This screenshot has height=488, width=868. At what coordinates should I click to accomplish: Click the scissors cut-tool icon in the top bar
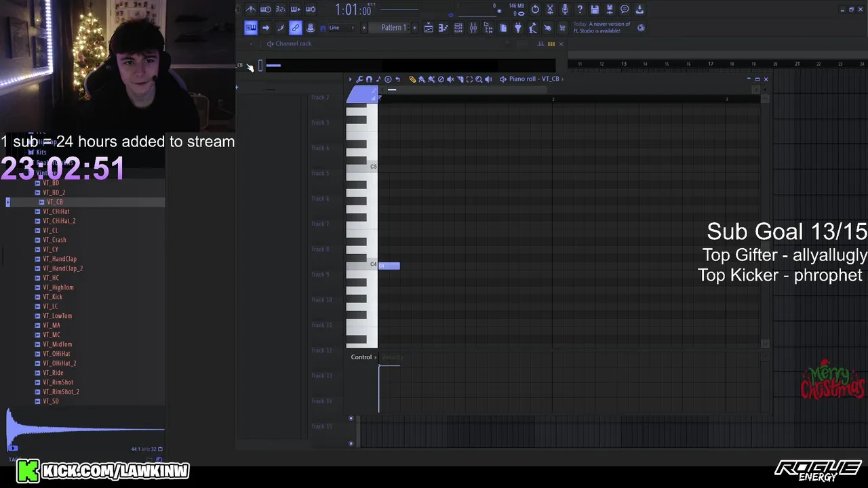[550, 9]
